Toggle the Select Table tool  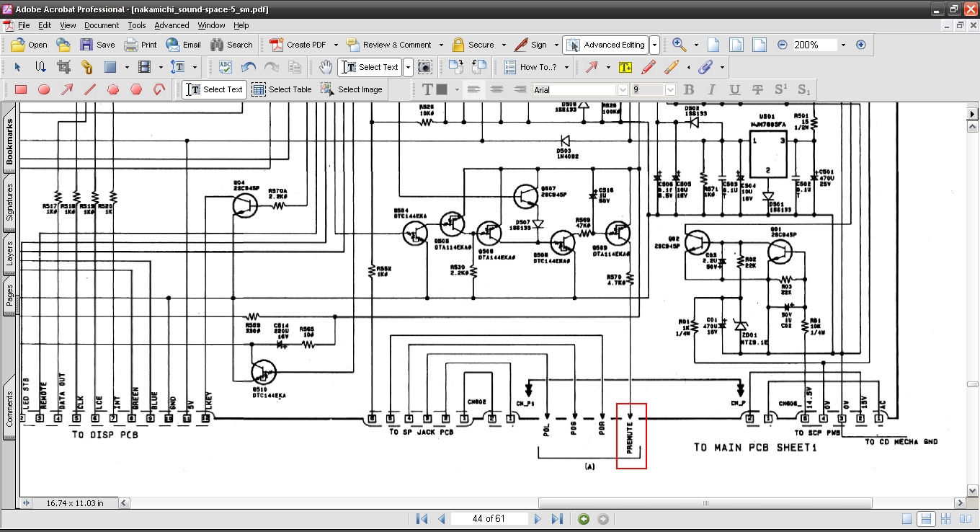tap(282, 89)
